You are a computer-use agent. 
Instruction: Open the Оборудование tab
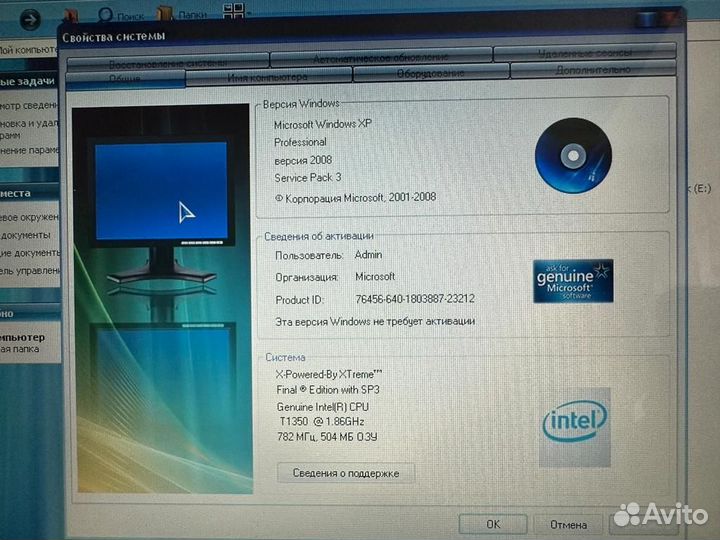pos(430,73)
